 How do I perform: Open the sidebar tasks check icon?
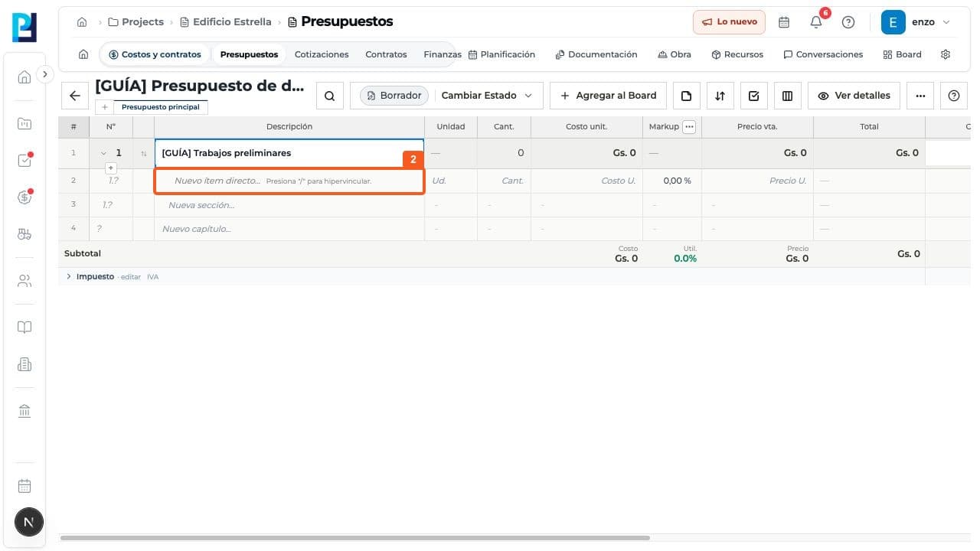pyautogui.click(x=24, y=161)
